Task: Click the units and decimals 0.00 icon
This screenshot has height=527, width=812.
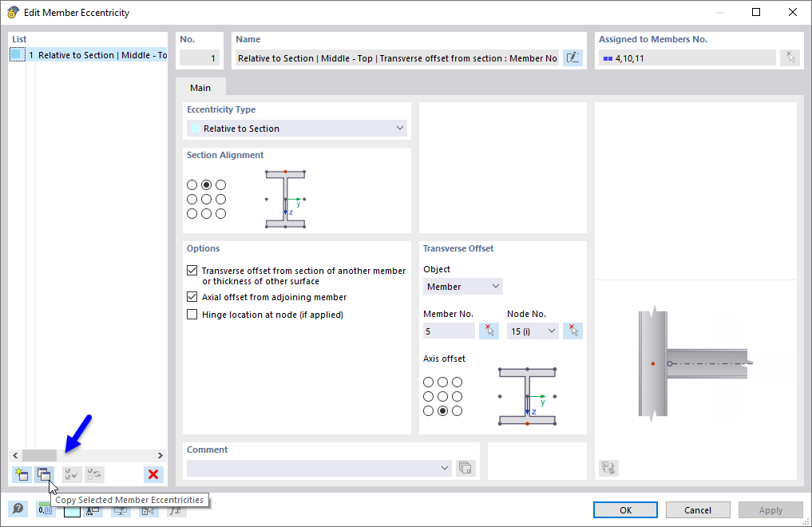Action: 45,509
